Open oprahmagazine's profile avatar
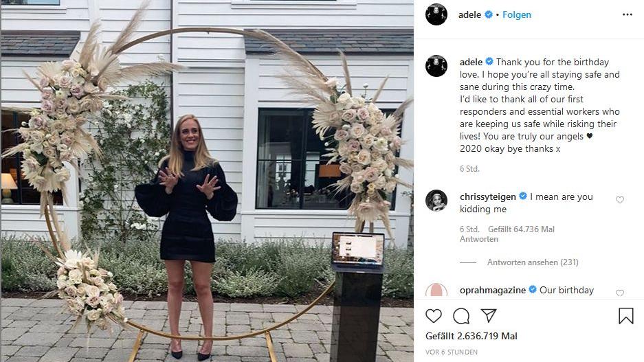The image size is (644, 362). (436, 290)
